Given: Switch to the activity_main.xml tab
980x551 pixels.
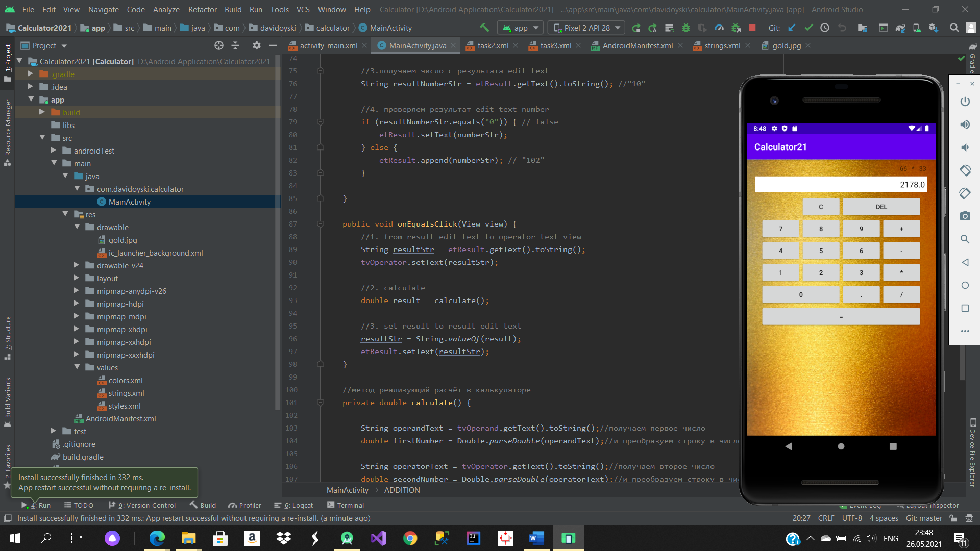Looking at the screenshot, I should pos(328,45).
